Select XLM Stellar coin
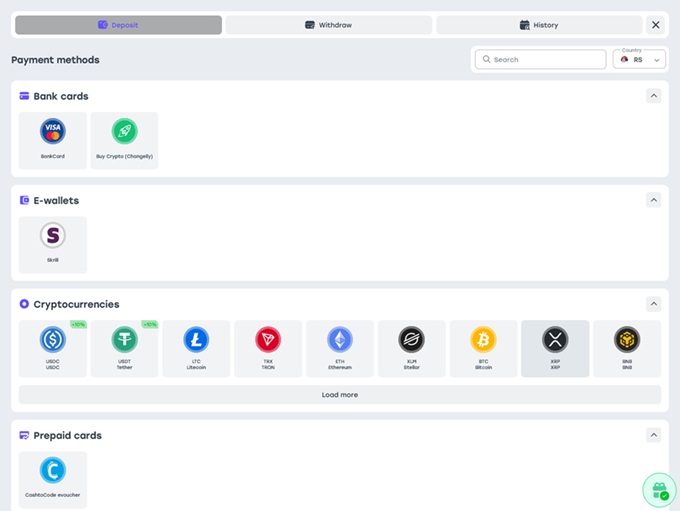Image resolution: width=680 pixels, height=511 pixels. pos(411,348)
